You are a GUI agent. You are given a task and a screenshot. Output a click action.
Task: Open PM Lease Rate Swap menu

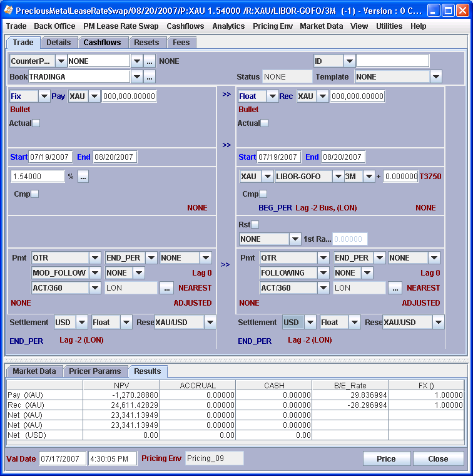coord(121,26)
